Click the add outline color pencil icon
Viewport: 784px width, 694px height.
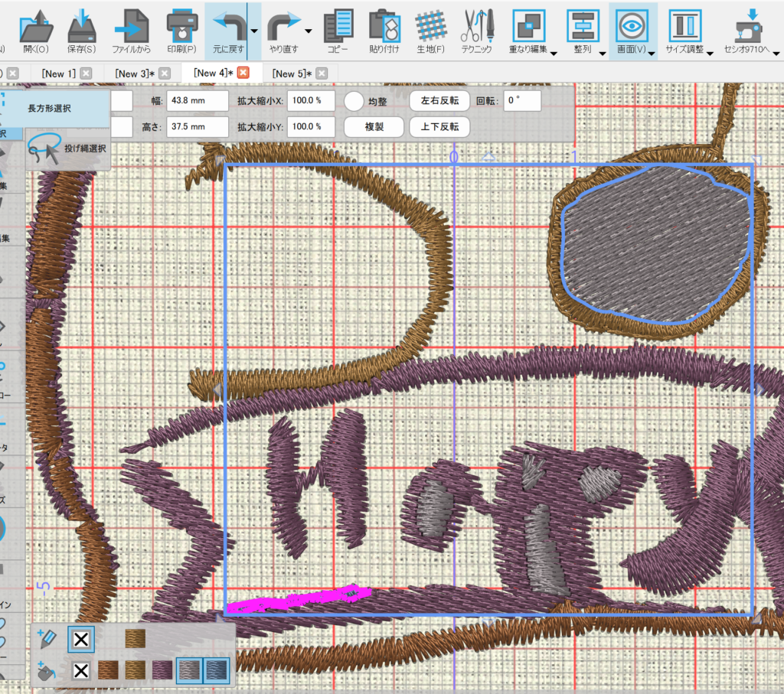point(47,637)
